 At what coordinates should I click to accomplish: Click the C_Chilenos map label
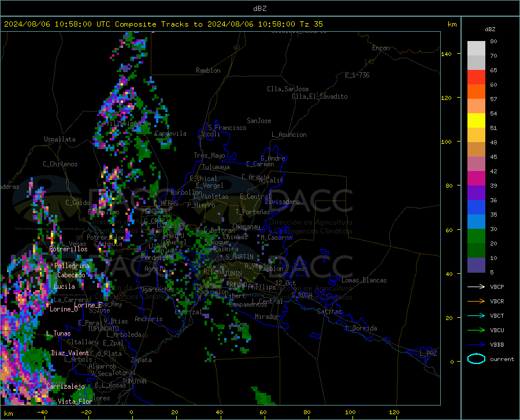pos(60,164)
